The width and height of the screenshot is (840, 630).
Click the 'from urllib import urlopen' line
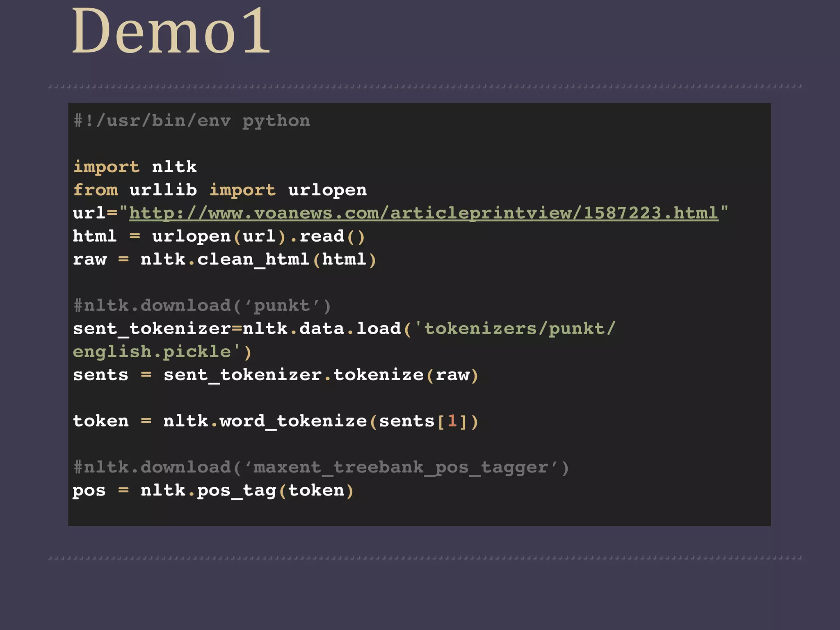(220, 190)
